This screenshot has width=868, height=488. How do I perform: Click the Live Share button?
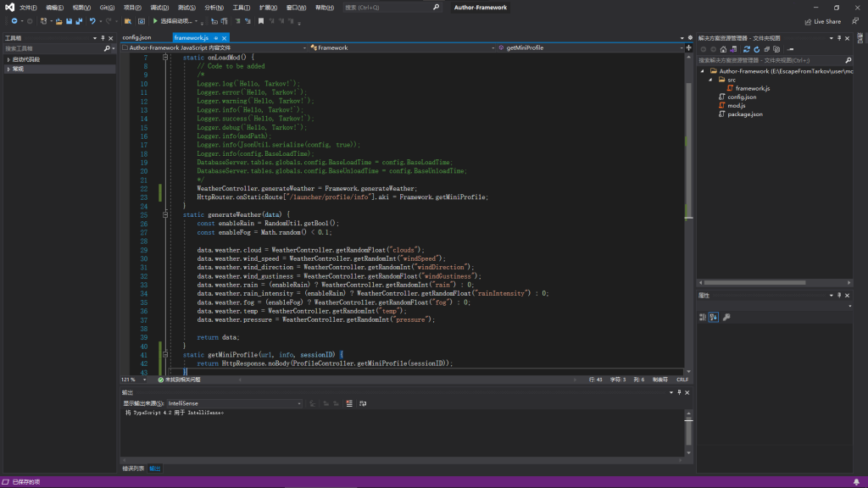point(822,21)
